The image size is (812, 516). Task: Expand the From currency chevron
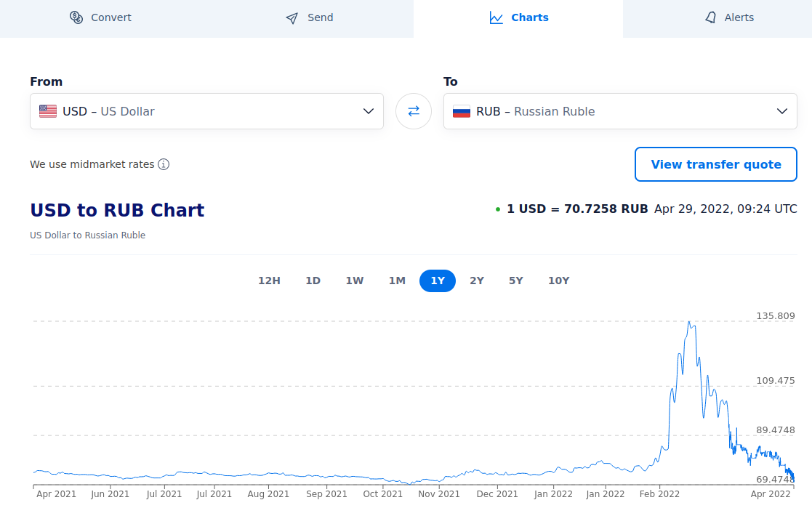click(368, 111)
